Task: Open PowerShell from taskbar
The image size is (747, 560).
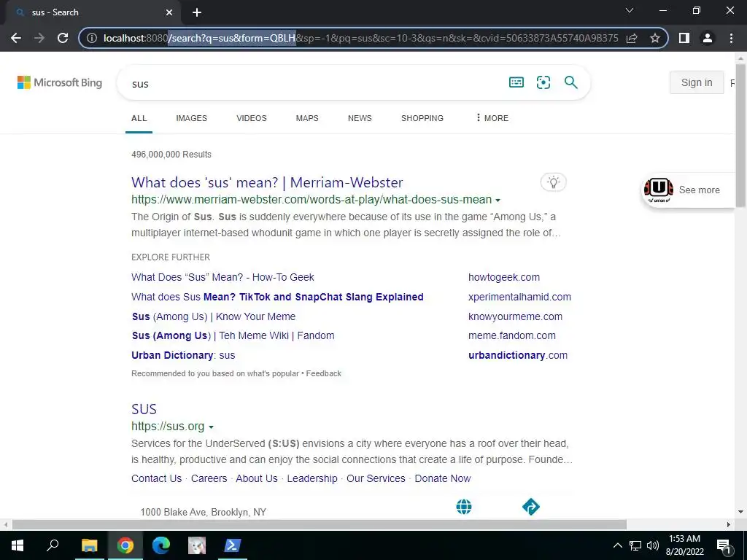Action: 232,545
